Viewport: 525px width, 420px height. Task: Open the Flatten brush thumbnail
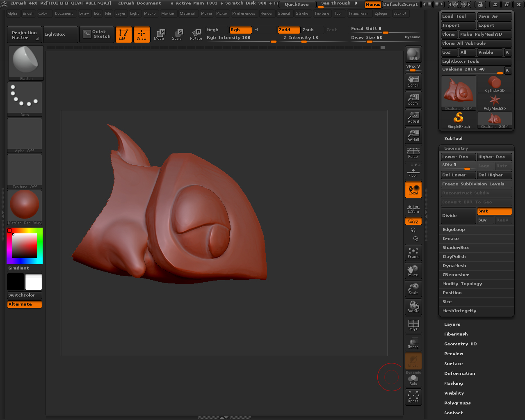point(26,63)
